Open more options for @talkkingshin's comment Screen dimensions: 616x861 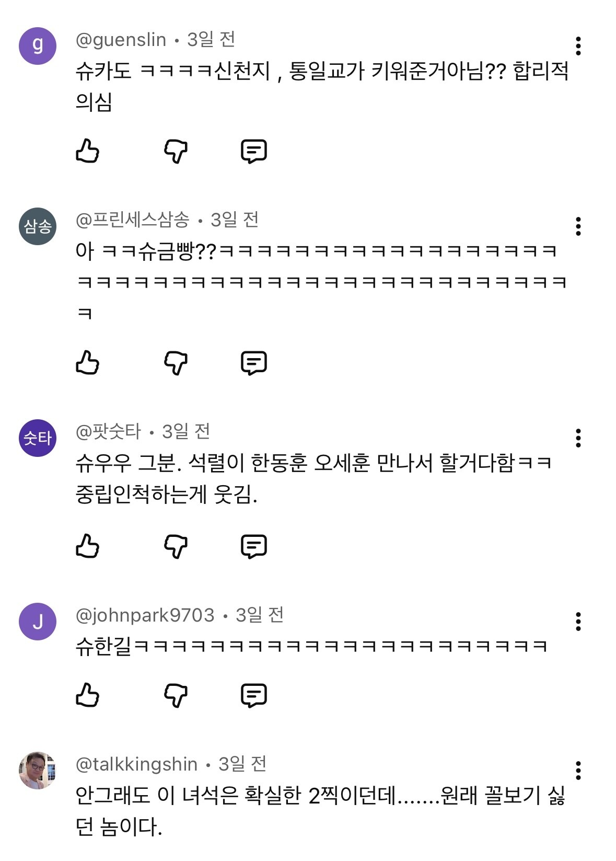pyautogui.click(x=578, y=771)
